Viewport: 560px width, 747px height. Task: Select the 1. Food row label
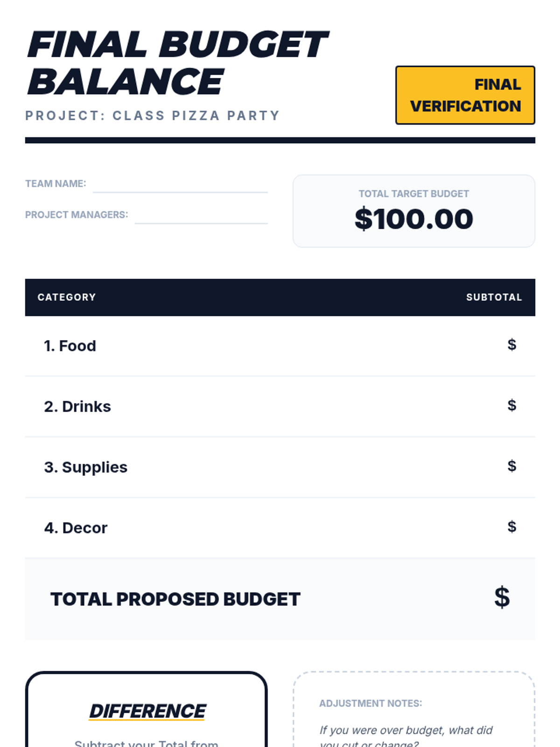point(70,346)
